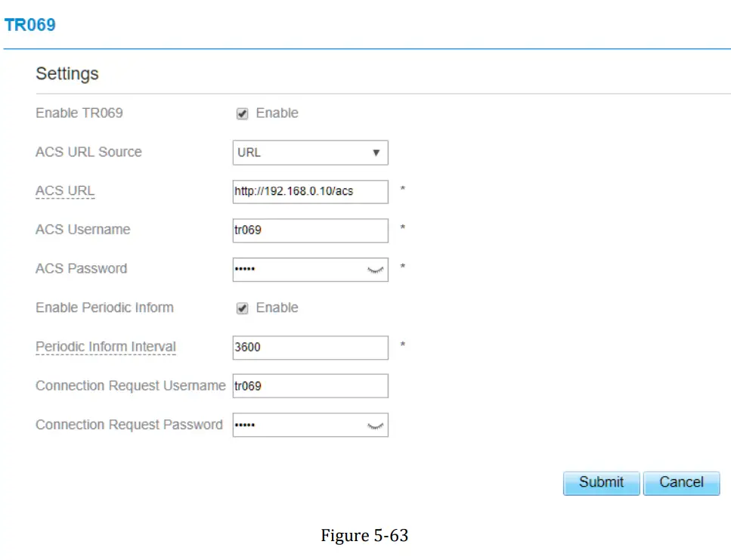This screenshot has height=560, width=731.
Task: Toggle the Enable TR069 checkbox
Action: point(243,114)
